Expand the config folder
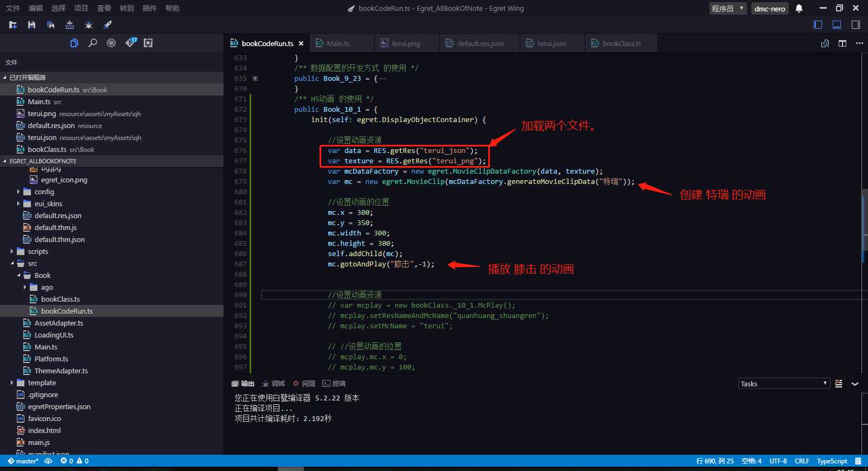Viewport: 868px width, 471px height. click(18, 192)
